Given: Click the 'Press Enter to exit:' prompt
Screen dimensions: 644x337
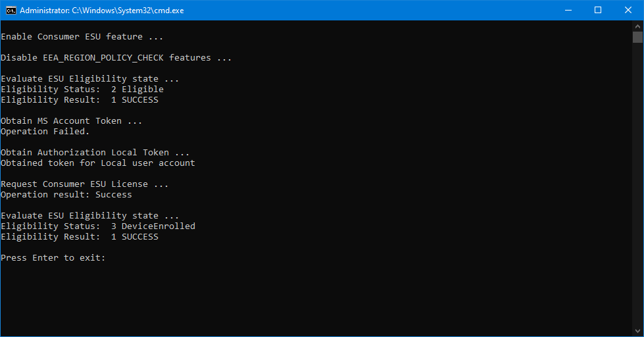Looking at the screenshot, I should coord(53,258).
